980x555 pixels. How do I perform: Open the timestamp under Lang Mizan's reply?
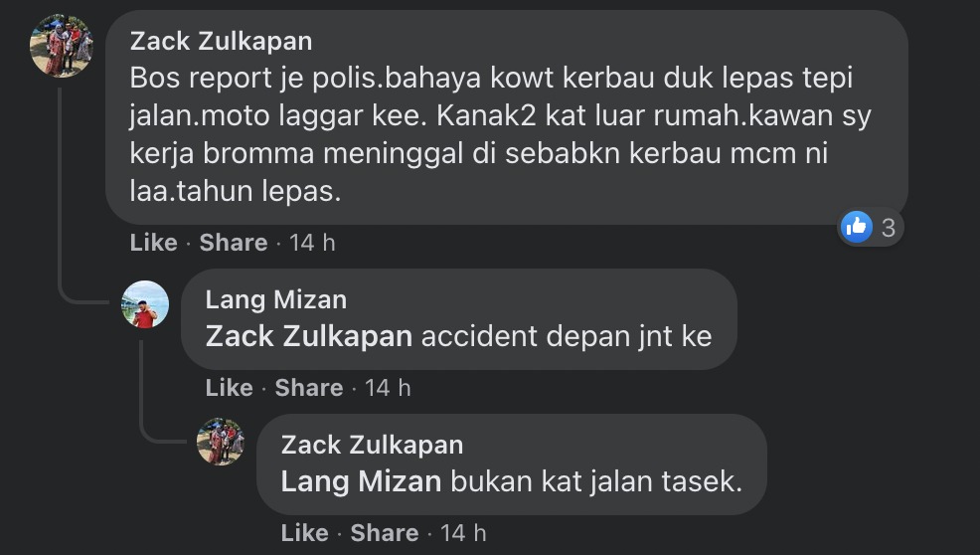pos(388,388)
